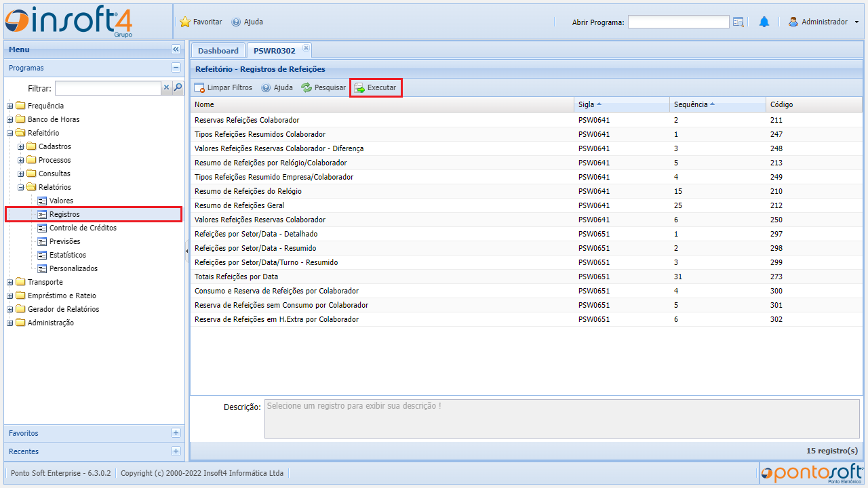868x488 pixels.
Task: Open the program lookup icon beside Abrir Programa
Action: 738,22
